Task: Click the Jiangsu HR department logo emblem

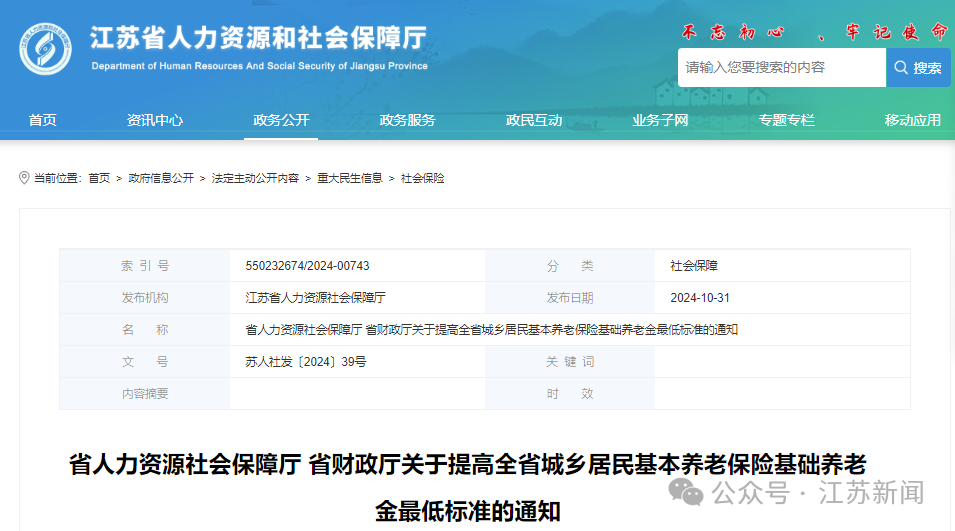Action: 45,49
